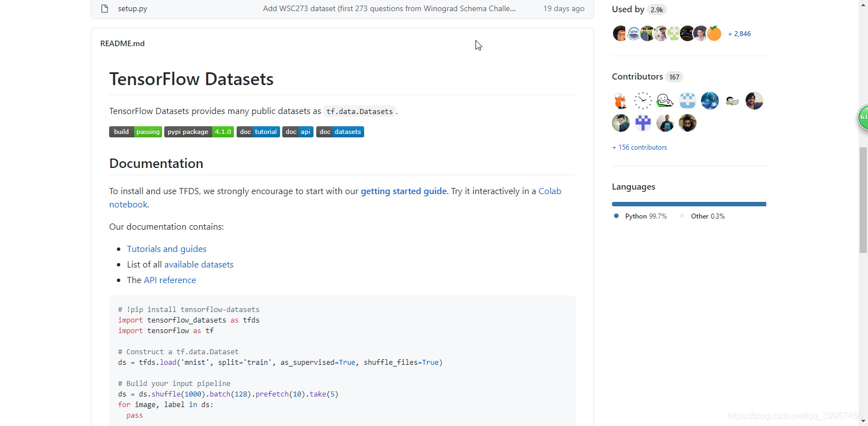The image size is (868, 426).
Task: Click the '# !pip install tensorflow-datasets' code line
Action: 189,310
